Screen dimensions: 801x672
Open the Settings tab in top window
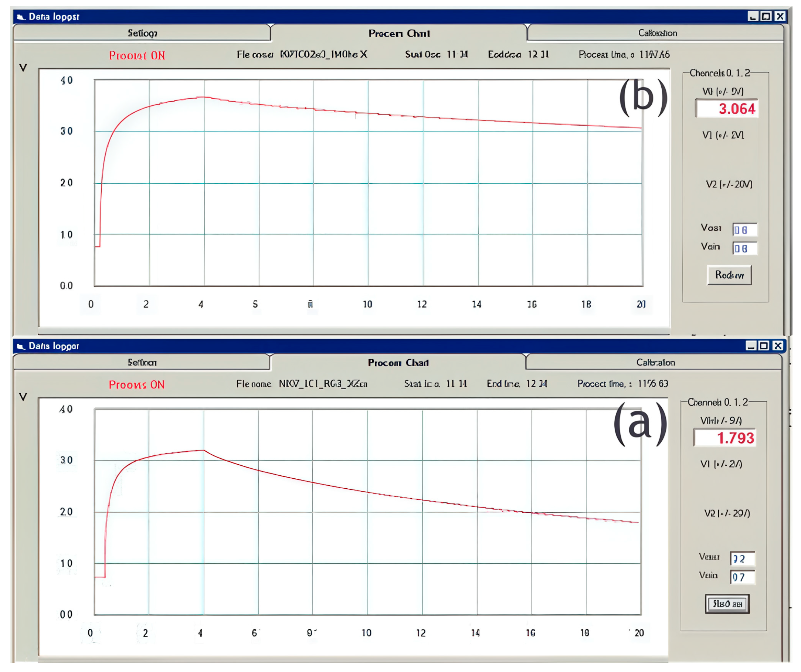point(142,33)
